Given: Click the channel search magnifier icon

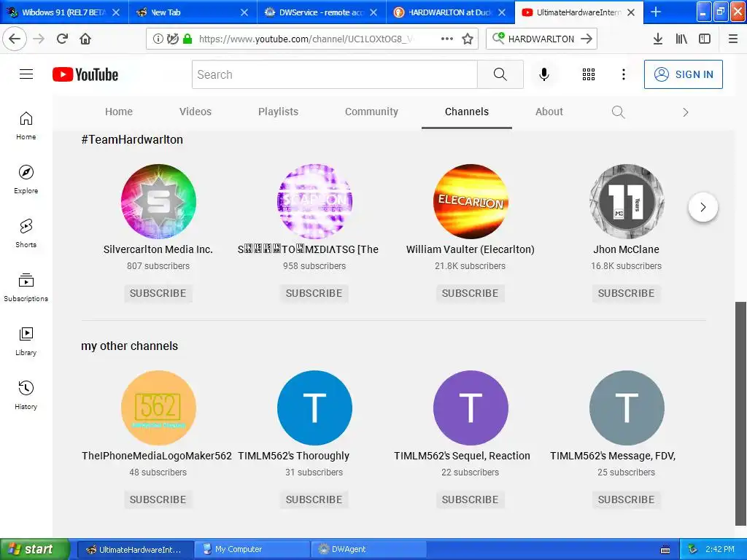Looking at the screenshot, I should [619, 112].
